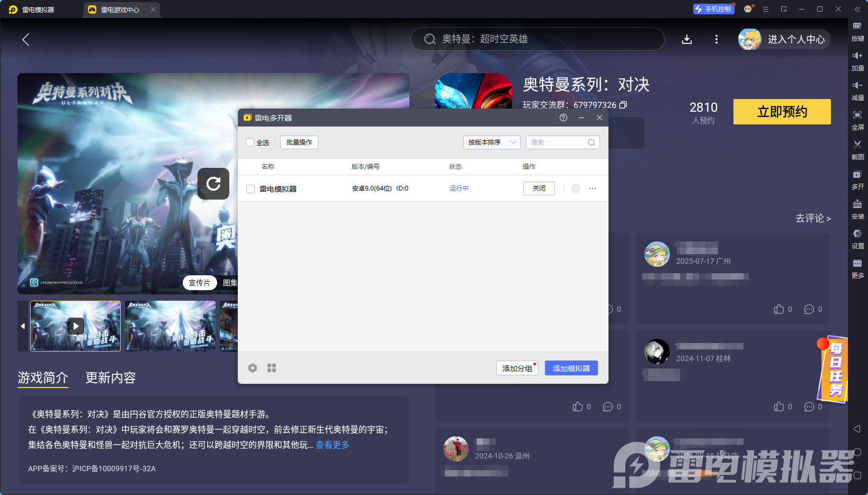Check the 雷电模拟器 row checkbox
Viewport: 868px width, 495px height.
pyautogui.click(x=250, y=189)
